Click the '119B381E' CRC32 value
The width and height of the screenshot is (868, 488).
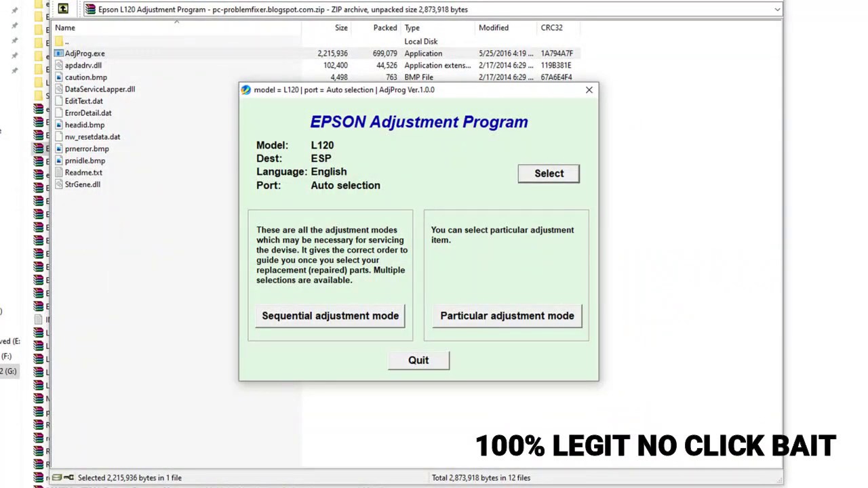click(x=556, y=65)
